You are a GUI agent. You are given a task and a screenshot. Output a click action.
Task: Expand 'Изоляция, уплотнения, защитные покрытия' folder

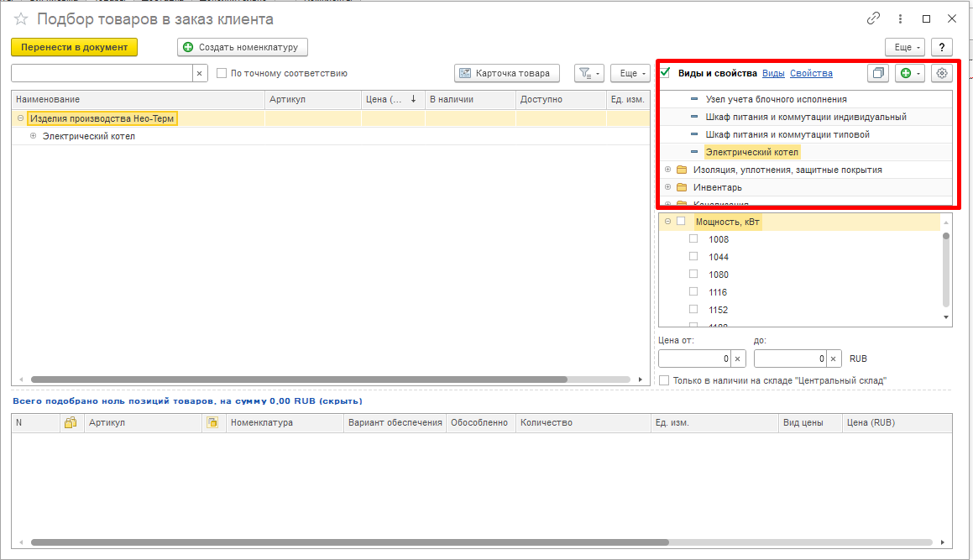click(667, 170)
